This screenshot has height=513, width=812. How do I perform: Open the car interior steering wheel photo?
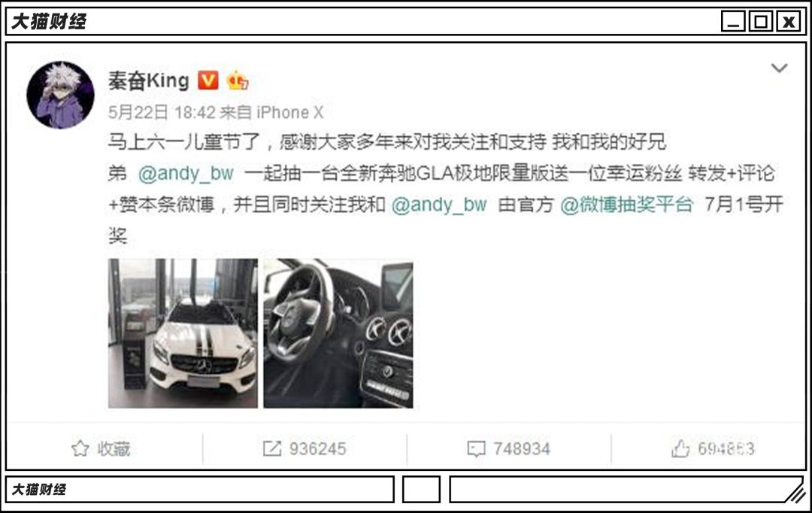point(338,333)
